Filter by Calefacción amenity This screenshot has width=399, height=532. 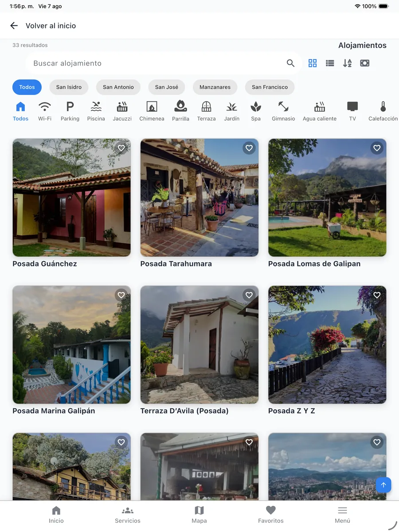(x=383, y=111)
